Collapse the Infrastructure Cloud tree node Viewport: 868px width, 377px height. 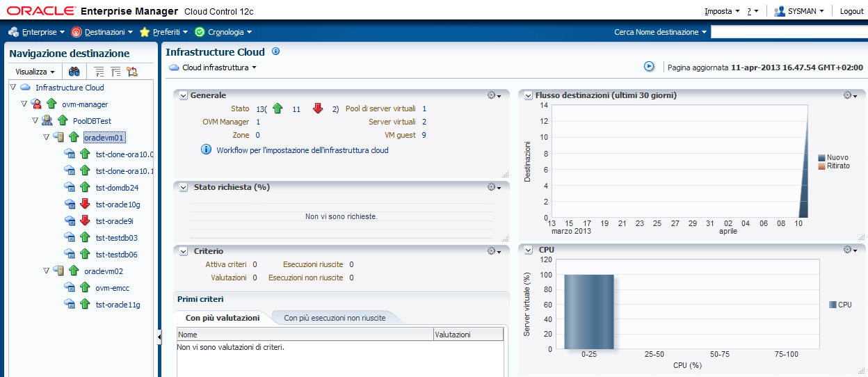point(13,88)
